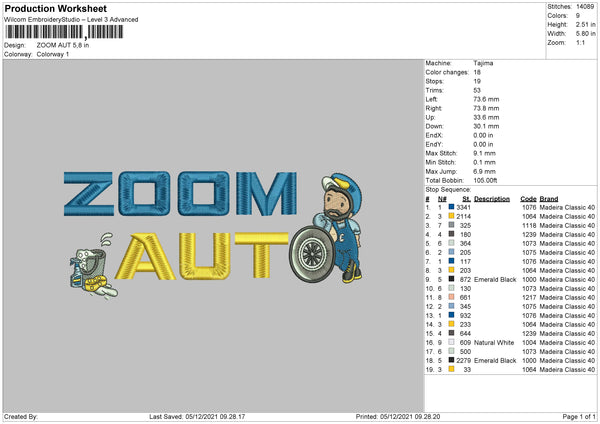Click the bucket and spray bottle graphic
Image resolution: width=600 pixels, height=424 pixels.
pos(93,265)
